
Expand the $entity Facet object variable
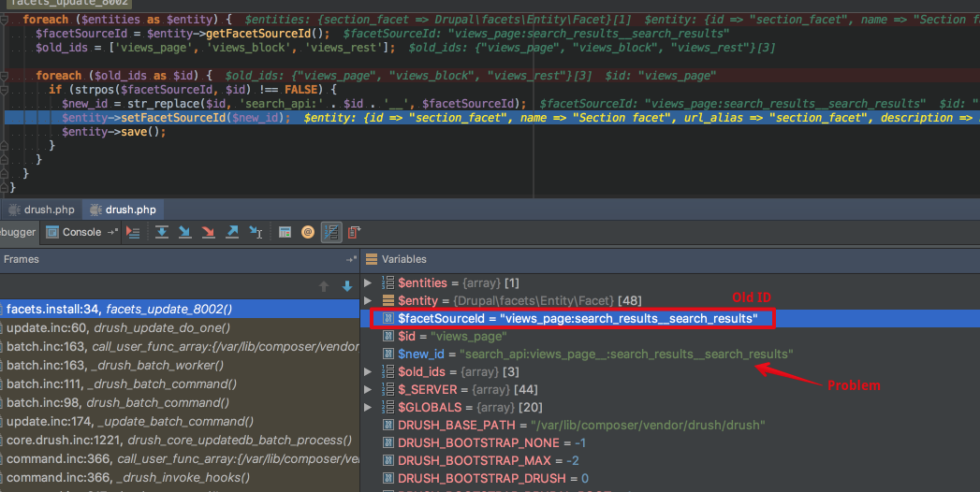[x=368, y=300]
